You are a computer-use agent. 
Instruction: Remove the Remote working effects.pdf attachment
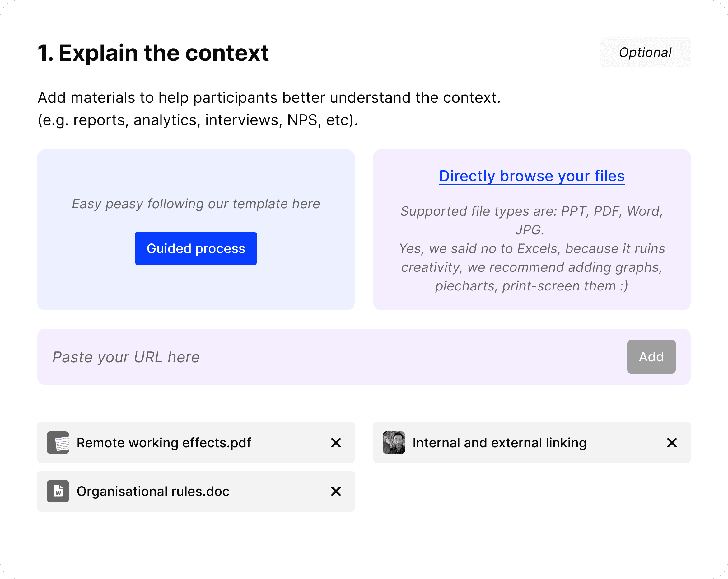tap(336, 443)
